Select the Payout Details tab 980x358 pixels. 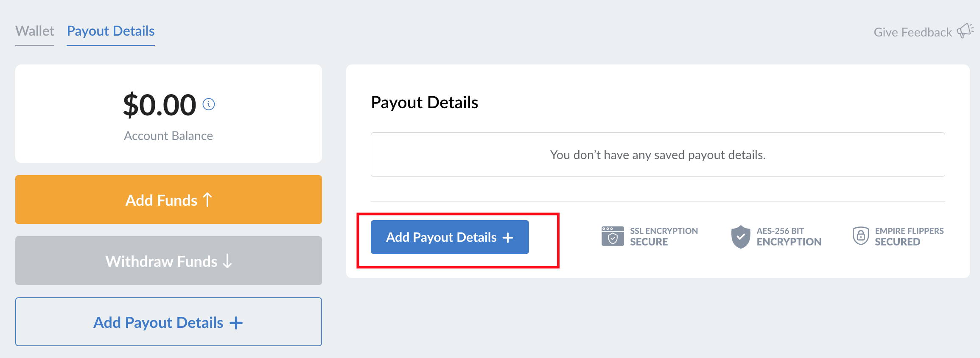click(x=111, y=31)
